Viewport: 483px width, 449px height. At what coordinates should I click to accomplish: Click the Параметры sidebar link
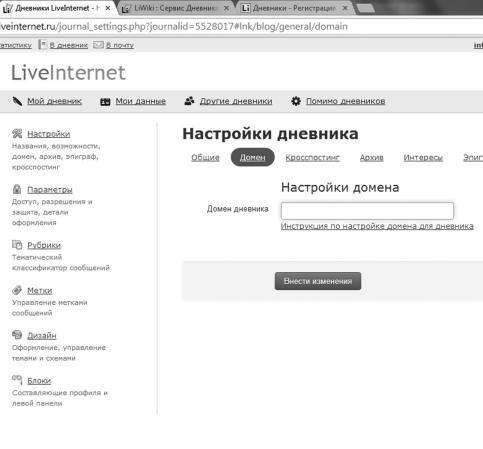click(x=50, y=189)
